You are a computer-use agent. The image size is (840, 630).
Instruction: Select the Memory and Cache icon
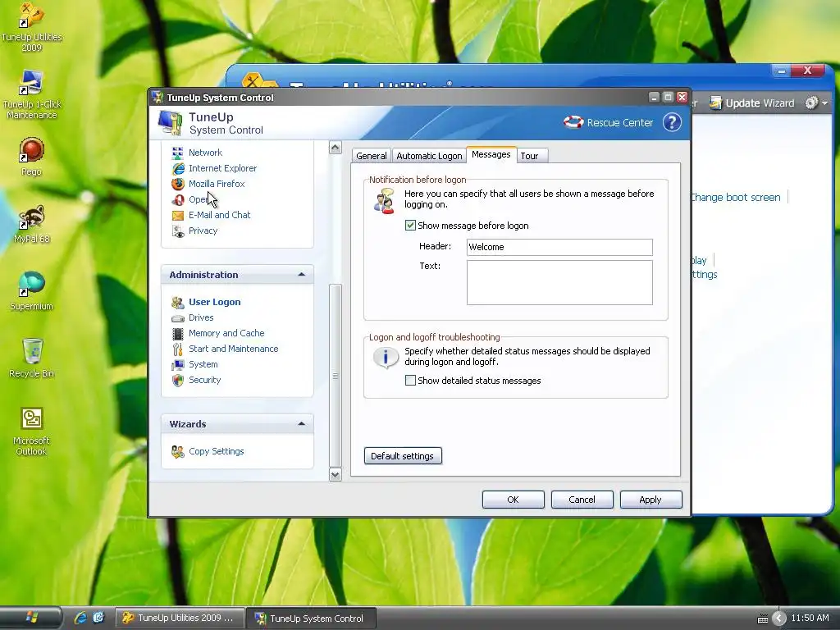point(178,334)
